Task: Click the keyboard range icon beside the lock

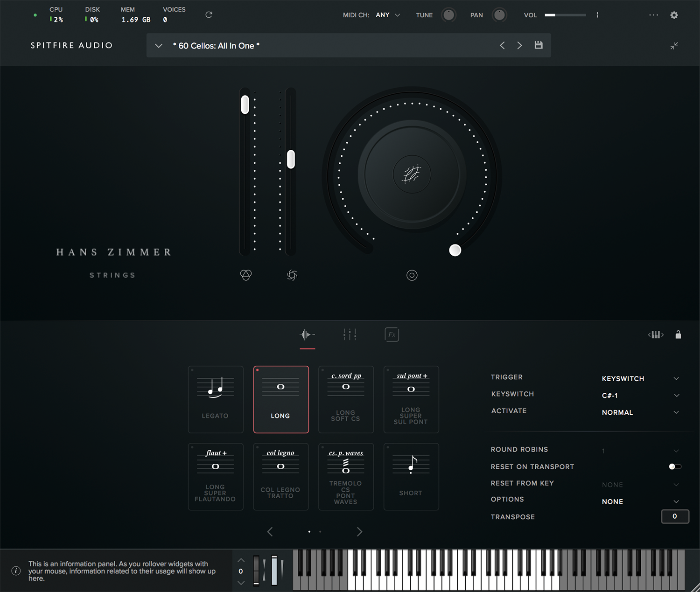Action: (656, 334)
